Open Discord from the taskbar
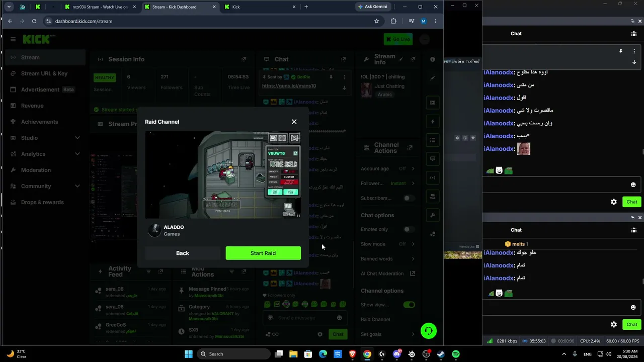 click(x=397, y=354)
